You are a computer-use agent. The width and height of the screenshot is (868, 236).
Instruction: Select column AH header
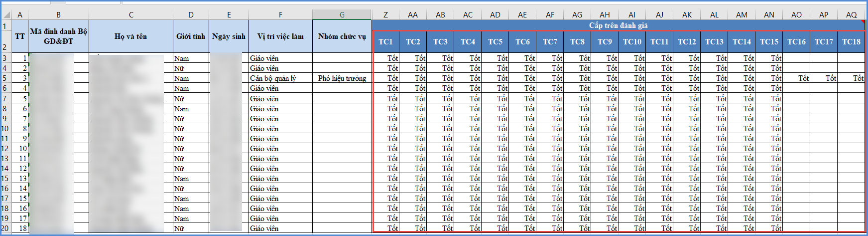pos(605,14)
